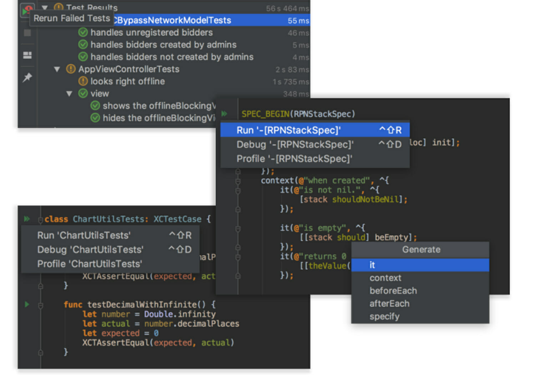Pin the test results tab
Image resolution: width=535 pixels, height=392 pixels.
coord(27,77)
